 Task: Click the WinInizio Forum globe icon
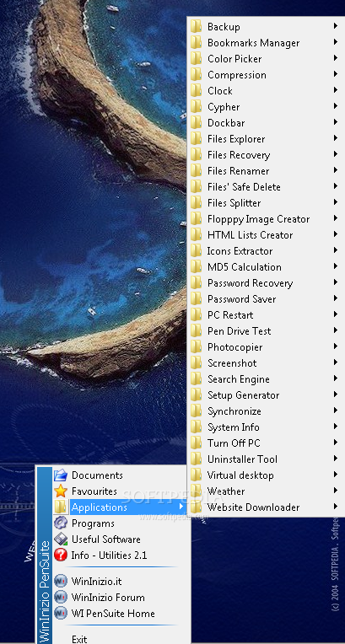tap(61, 598)
